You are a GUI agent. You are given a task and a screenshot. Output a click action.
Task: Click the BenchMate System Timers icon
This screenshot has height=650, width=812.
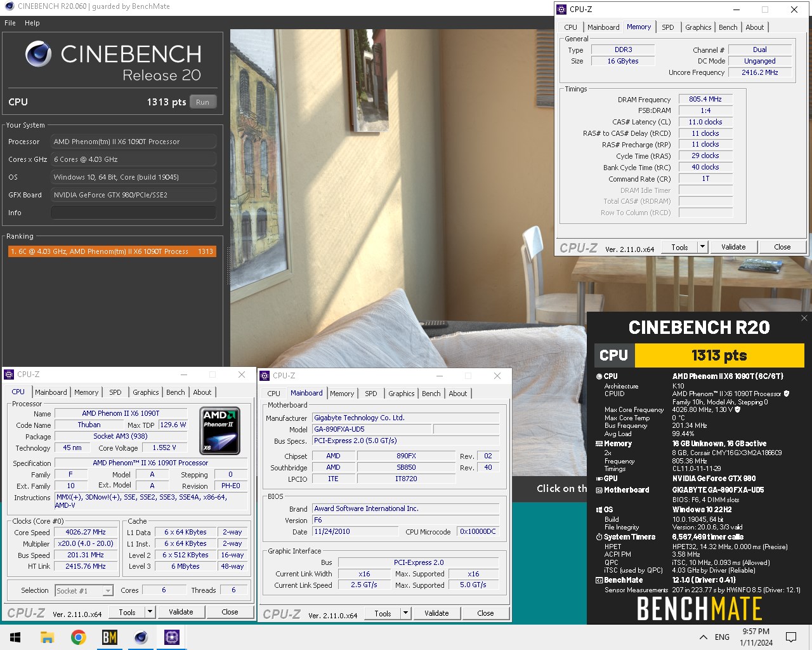599,537
